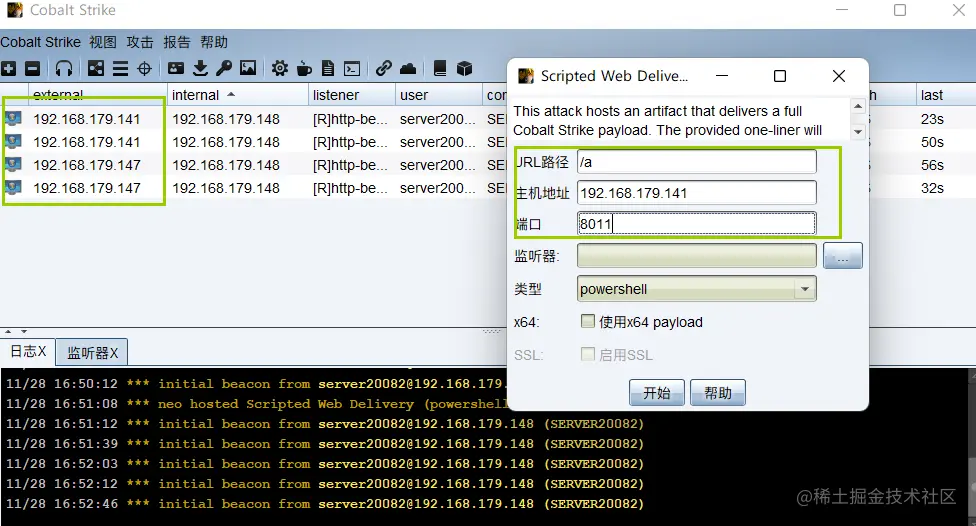
Task: Focus the URL路径 input field
Action: [x=697, y=162]
